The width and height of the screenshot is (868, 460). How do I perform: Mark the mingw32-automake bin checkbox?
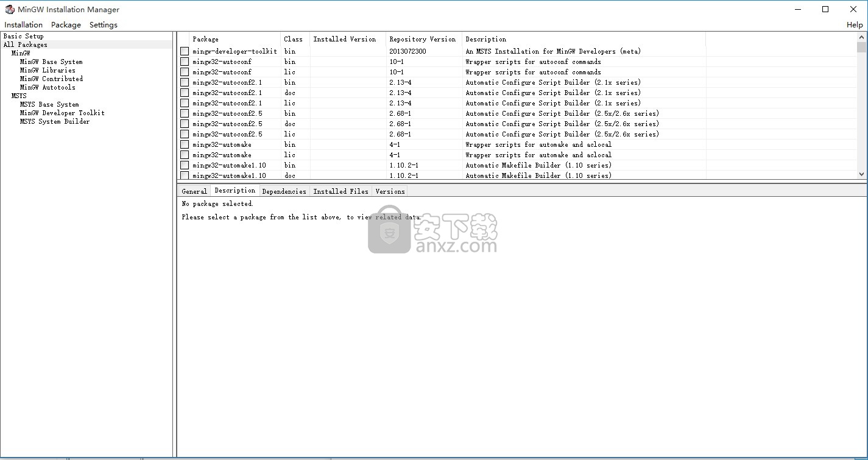(185, 144)
